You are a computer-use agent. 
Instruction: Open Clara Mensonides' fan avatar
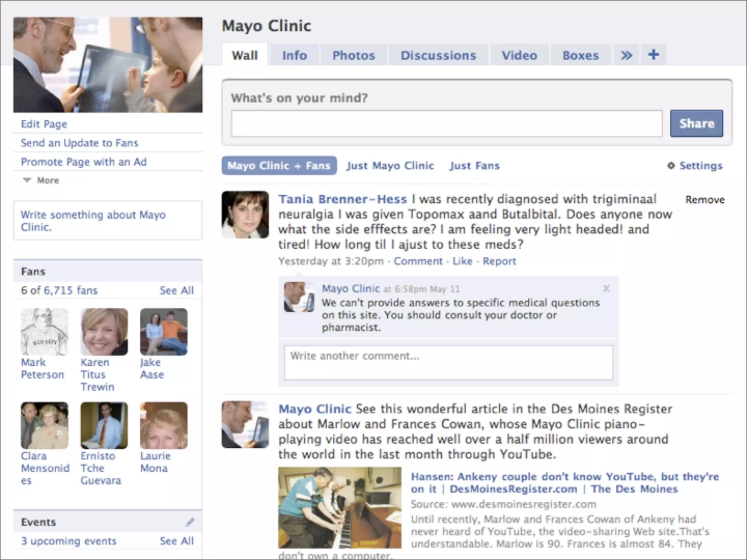(x=44, y=425)
